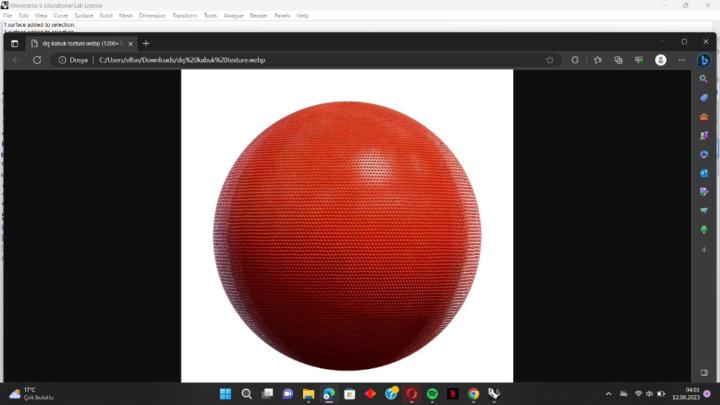Open the Tools menu in Rhinoceros
This screenshot has height=405, width=720.
pos(210,16)
